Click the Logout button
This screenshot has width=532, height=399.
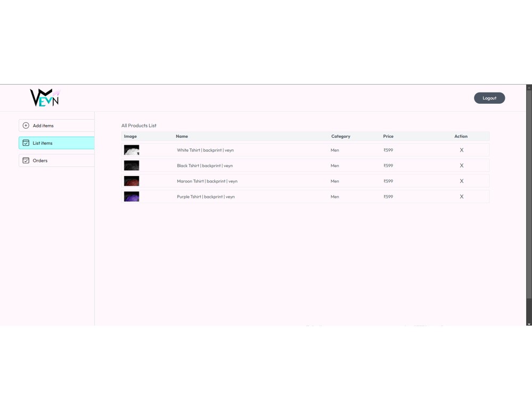tap(489, 98)
